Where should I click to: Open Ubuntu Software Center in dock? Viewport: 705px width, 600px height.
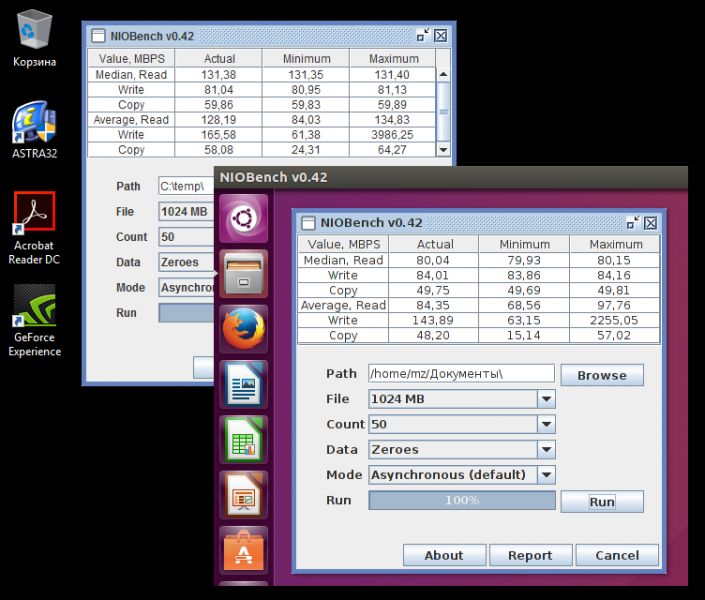point(244,551)
